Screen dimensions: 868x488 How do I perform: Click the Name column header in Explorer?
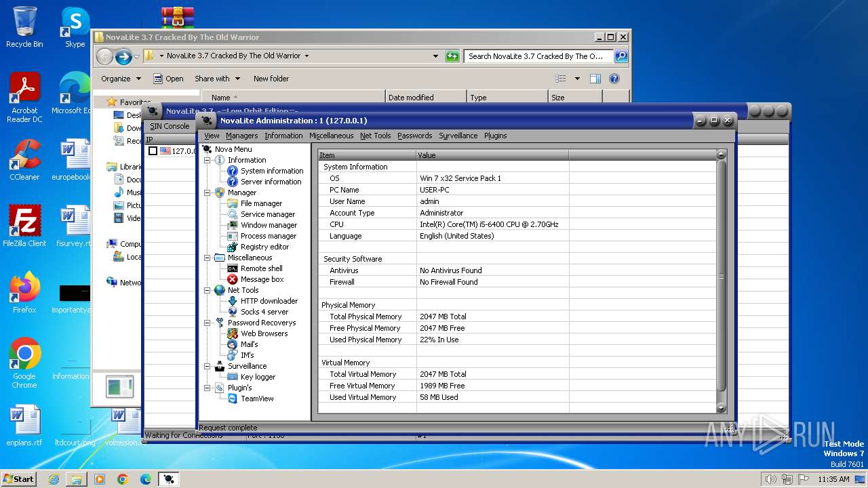click(x=293, y=98)
